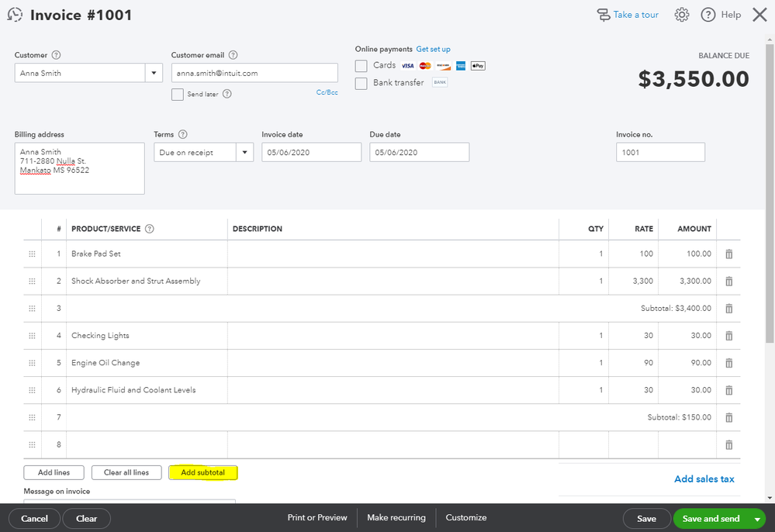The image size is (775, 532).
Task: Open Print or Preview
Action: click(317, 518)
